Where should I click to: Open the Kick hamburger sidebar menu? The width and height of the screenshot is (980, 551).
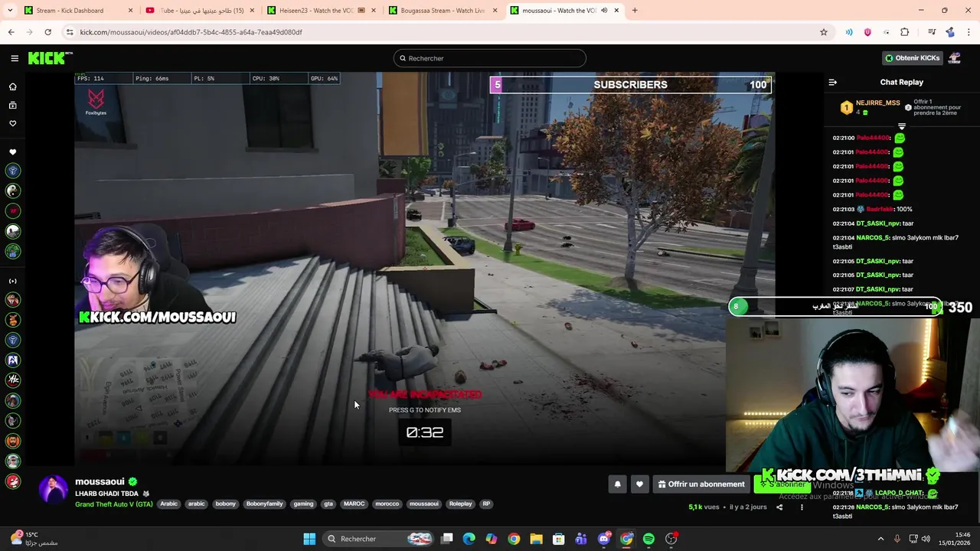pos(15,58)
